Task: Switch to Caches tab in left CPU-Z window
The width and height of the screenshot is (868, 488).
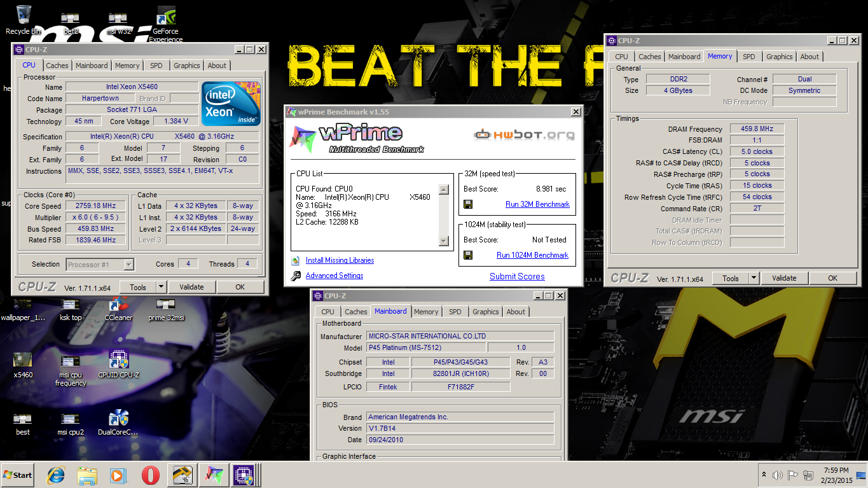Action: 57,66
